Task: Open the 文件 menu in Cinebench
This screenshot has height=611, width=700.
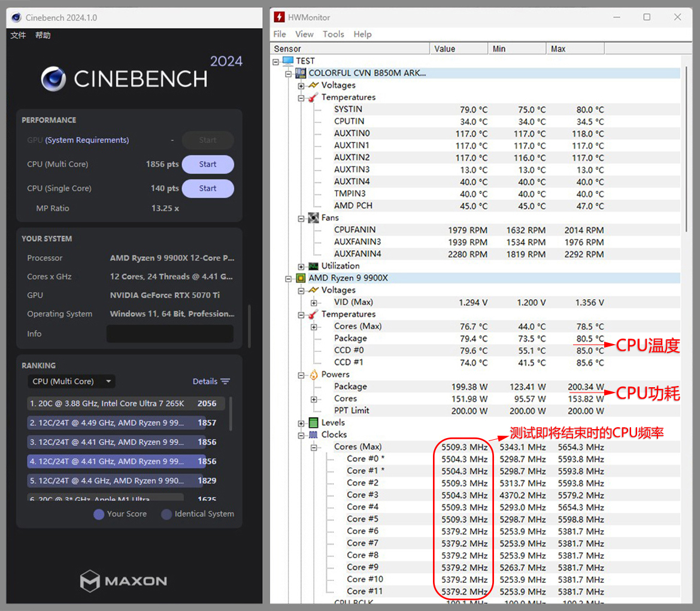Action: pos(18,35)
